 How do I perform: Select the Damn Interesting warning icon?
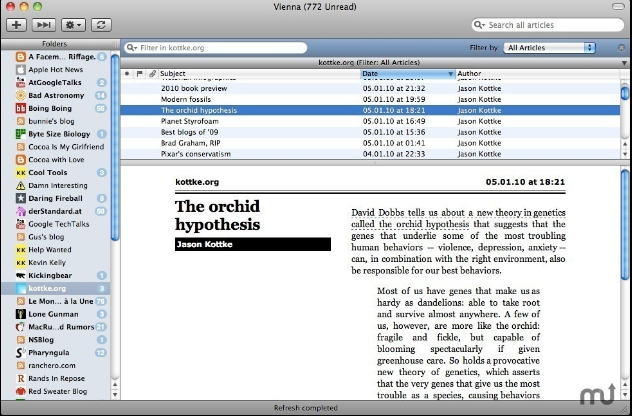coord(21,185)
